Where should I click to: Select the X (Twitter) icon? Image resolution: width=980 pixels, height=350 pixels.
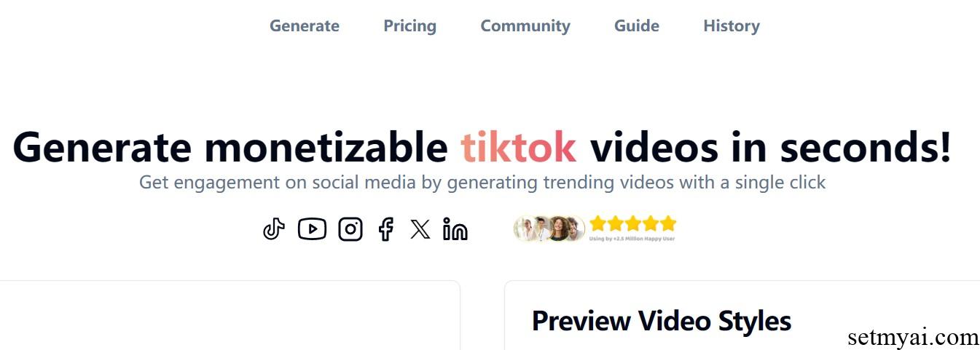pos(420,230)
